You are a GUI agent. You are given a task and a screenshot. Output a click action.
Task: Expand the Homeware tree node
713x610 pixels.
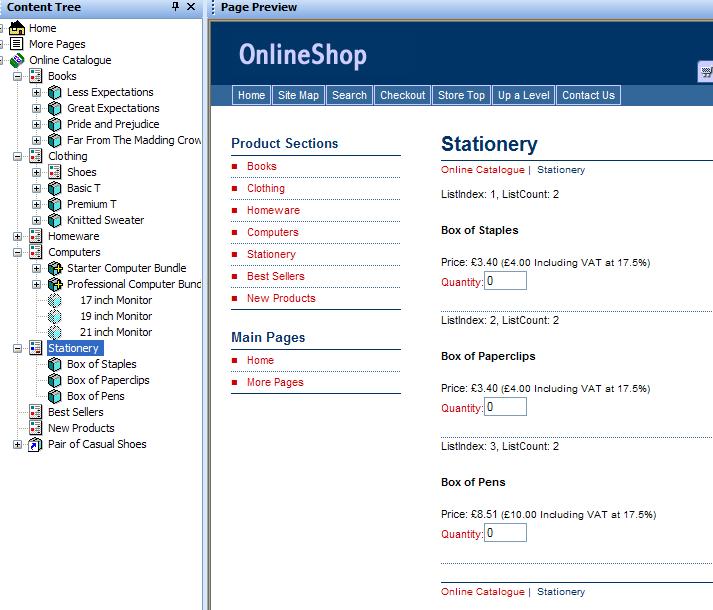(18, 236)
